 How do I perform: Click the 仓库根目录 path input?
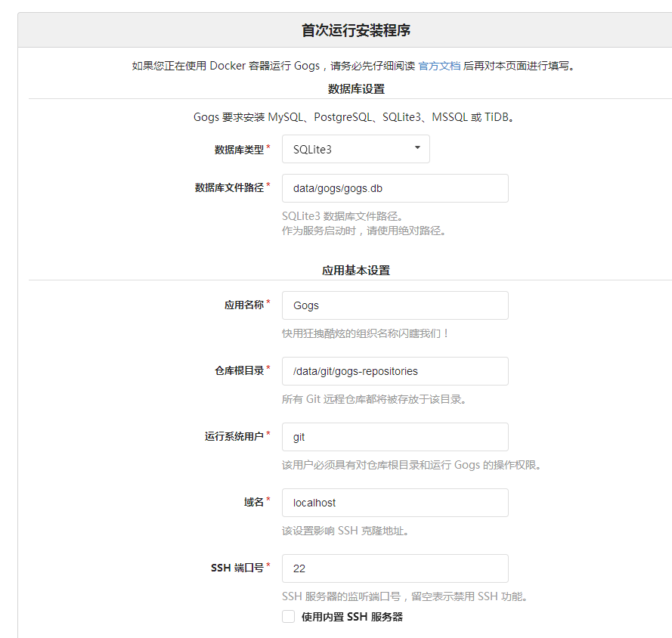pos(395,371)
